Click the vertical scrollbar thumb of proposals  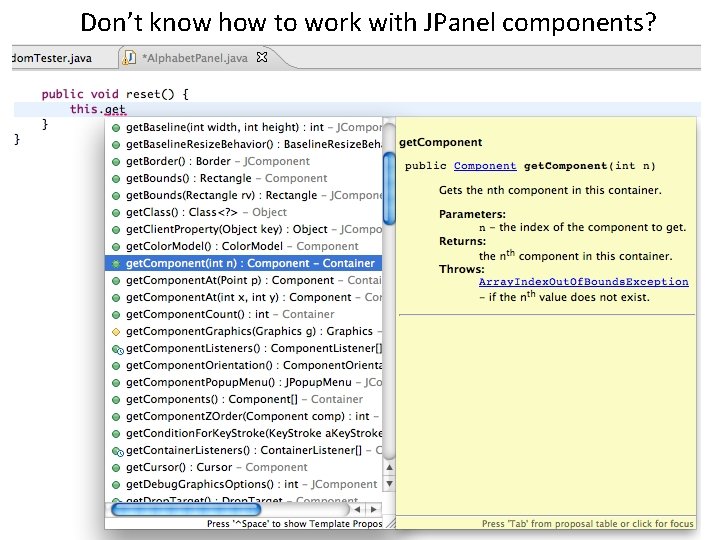click(389, 188)
